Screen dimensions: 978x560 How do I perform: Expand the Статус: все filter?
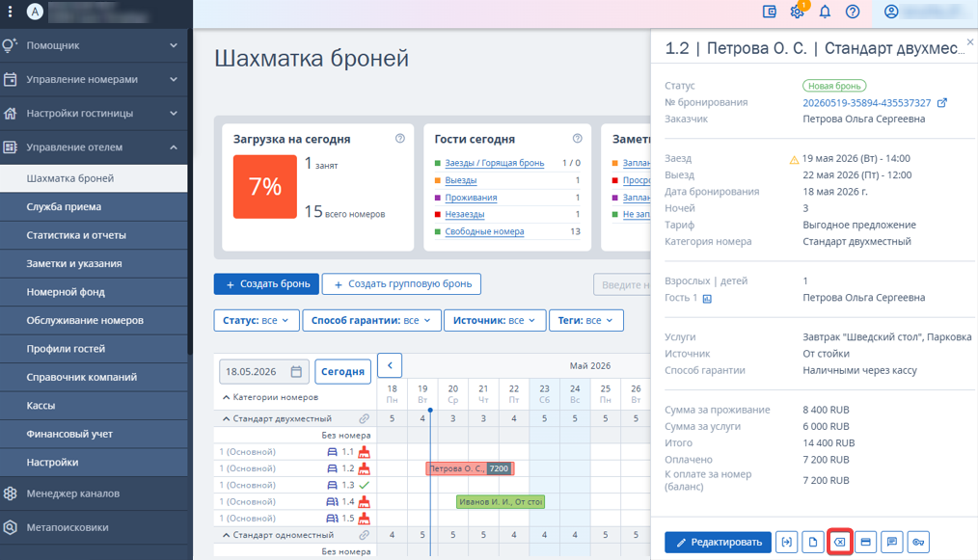click(257, 321)
